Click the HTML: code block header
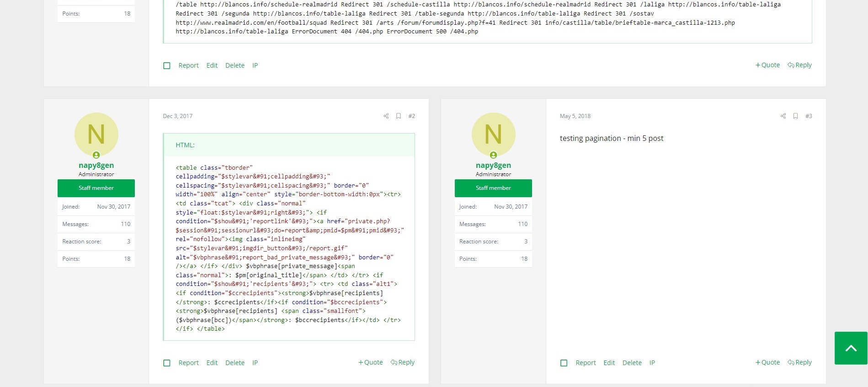The height and width of the screenshot is (387, 868). click(x=289, y=145)
